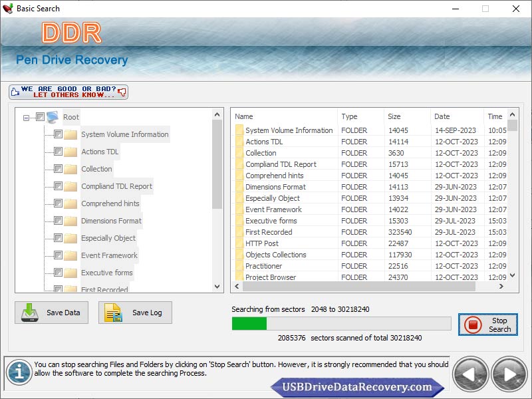The width and height of the screenshot is (532, 399).
Task: Click the tree panel vertical scrollbar thumb
Action: click(x=217, y=164)
